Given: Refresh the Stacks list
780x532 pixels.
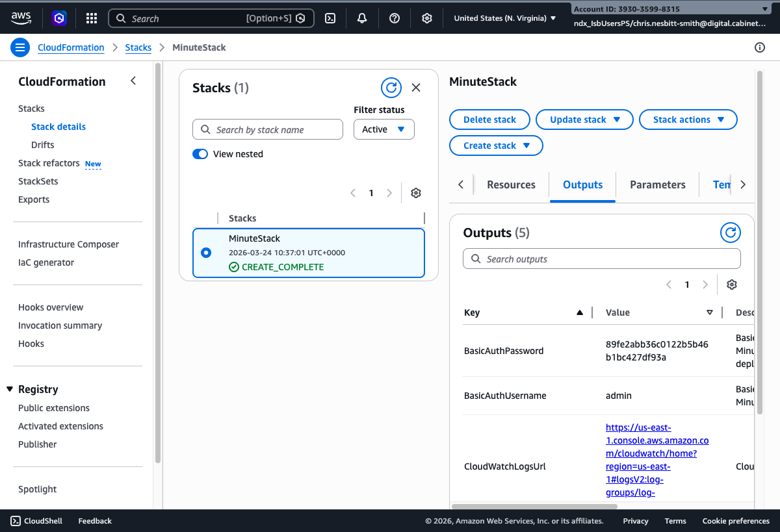Looking at the screenshot, I should pyautogui.click(x=391, y=87).
